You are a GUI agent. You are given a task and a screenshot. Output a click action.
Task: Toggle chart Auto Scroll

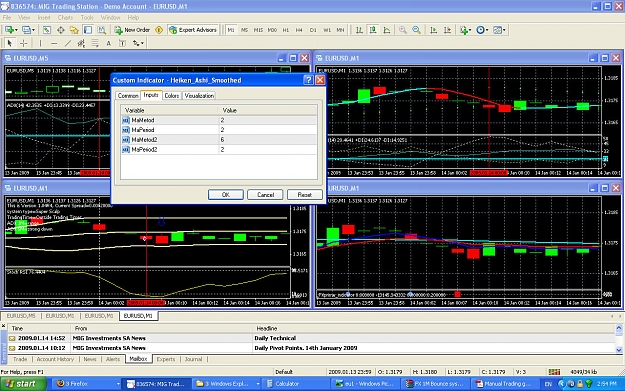(434, 30)
